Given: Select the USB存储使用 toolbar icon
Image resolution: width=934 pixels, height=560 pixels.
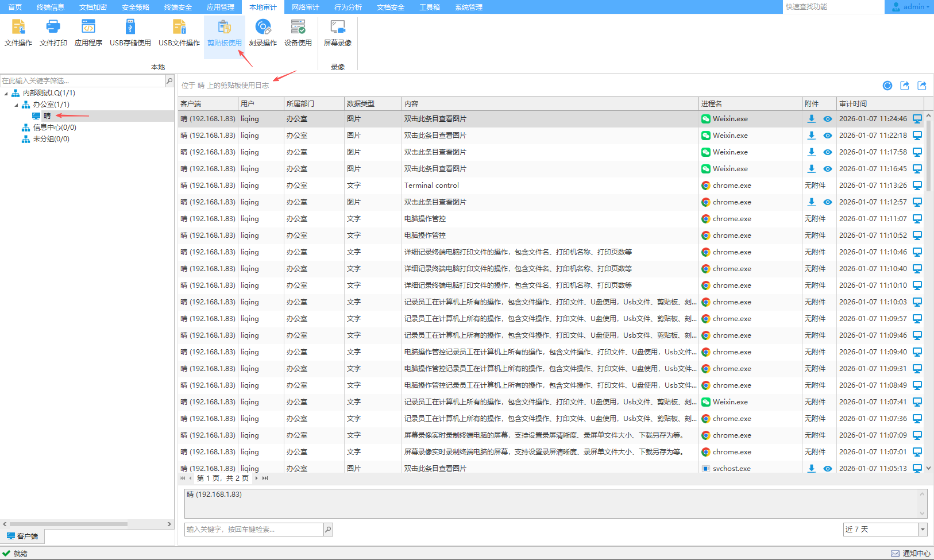Looking at the screenshot, I should pyautogui.click(x=130, y=32).
